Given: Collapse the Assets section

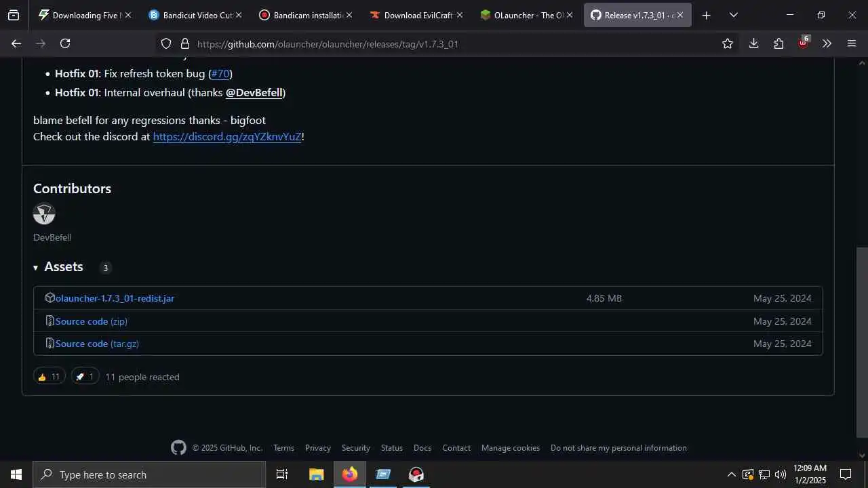Looking at the screenshot, I should pyautogui.click(x=58, y=267).
